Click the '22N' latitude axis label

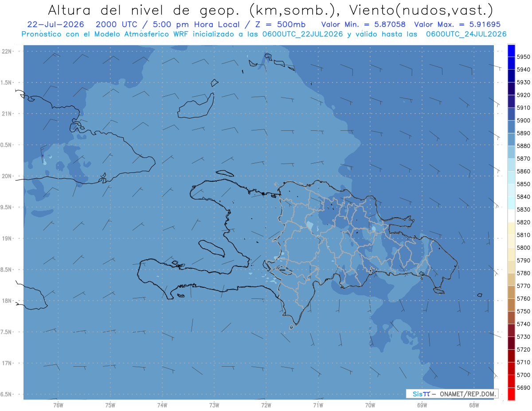point(7,51)
